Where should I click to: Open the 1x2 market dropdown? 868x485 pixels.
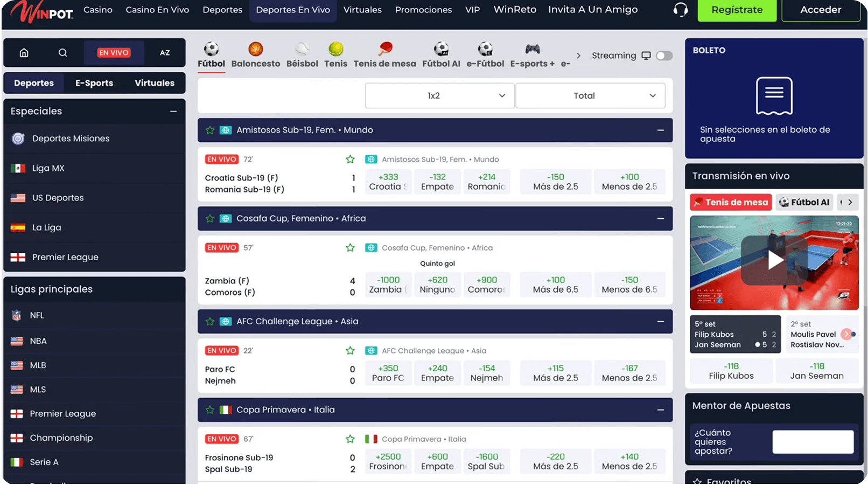pos(439,96)
